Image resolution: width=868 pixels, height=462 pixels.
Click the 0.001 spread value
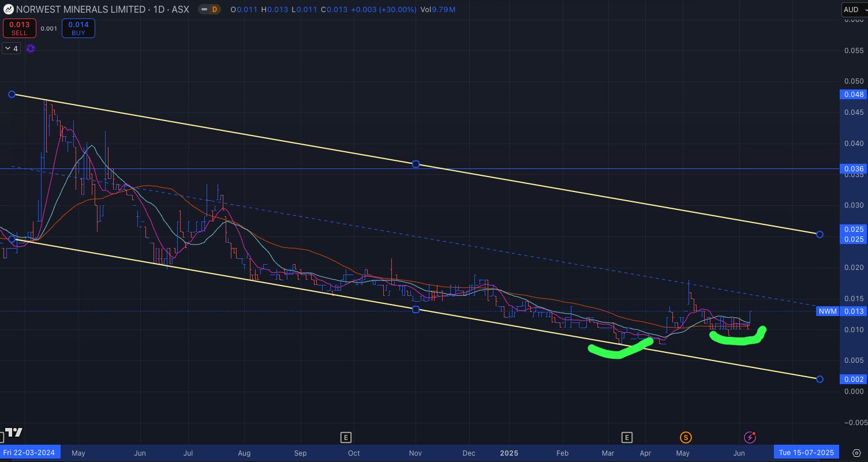(x=49, y=28)
